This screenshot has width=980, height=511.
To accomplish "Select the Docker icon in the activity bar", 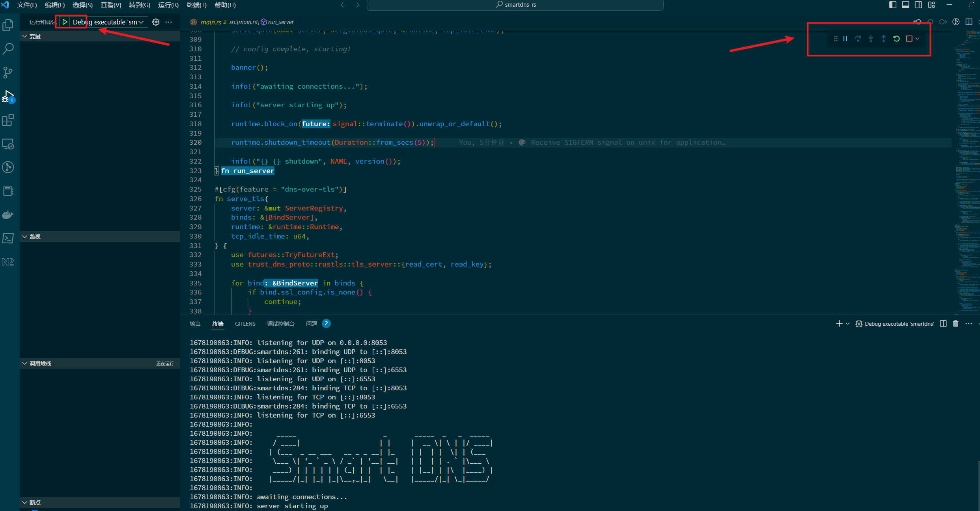I will point(8,214).
